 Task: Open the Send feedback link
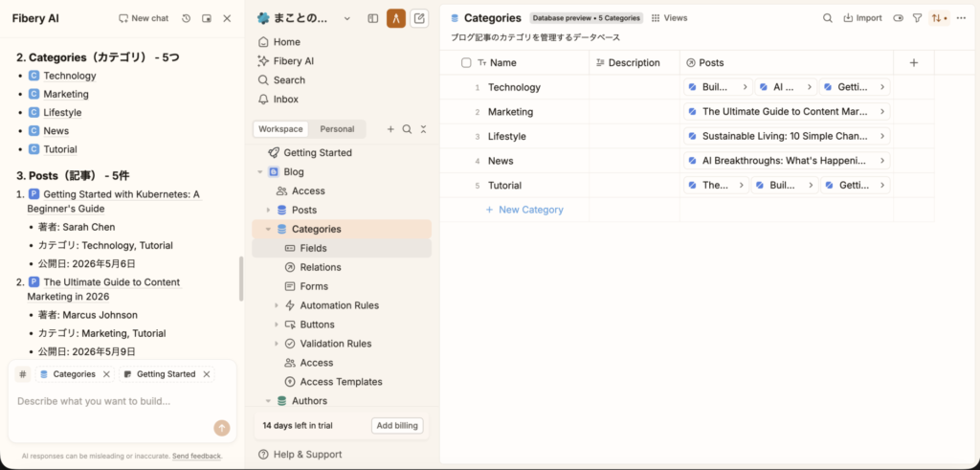point(196,457)
